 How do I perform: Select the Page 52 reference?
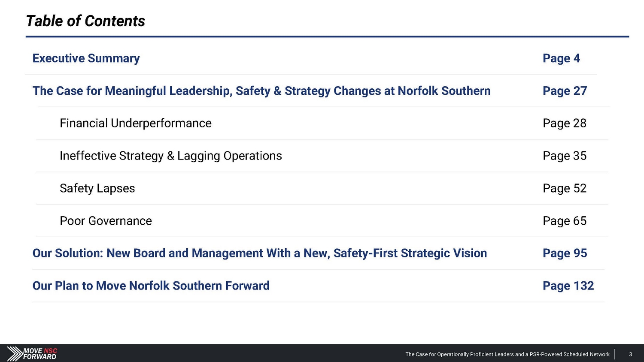click(x=564, y=188)
